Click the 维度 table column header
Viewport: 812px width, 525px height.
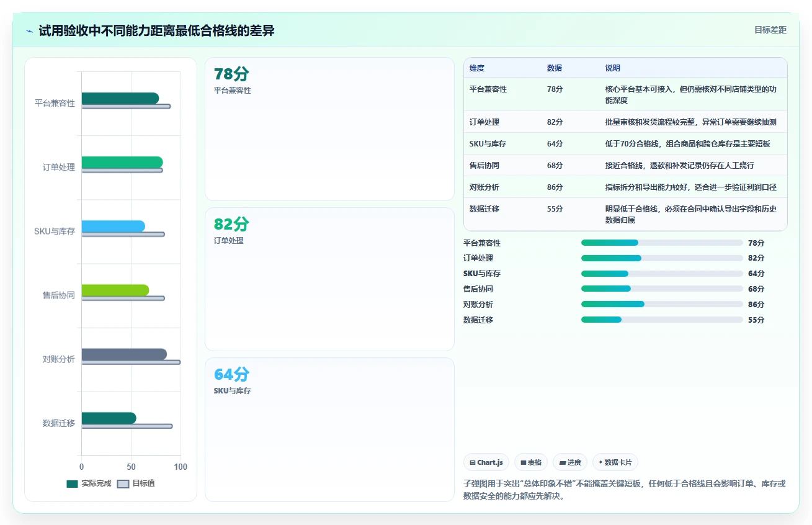pyautogui.click(x=477, y=68)
